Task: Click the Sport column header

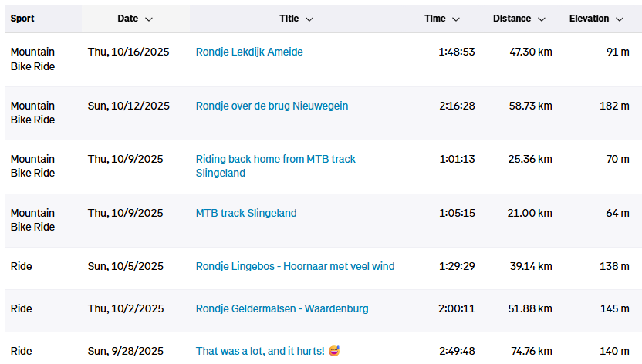Action: (x=22, y=19)
